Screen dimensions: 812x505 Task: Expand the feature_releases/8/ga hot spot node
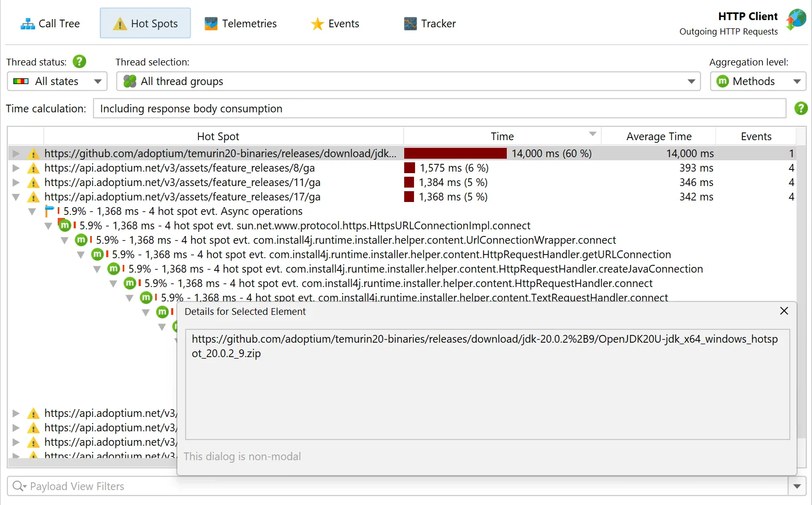pos(16,168)
